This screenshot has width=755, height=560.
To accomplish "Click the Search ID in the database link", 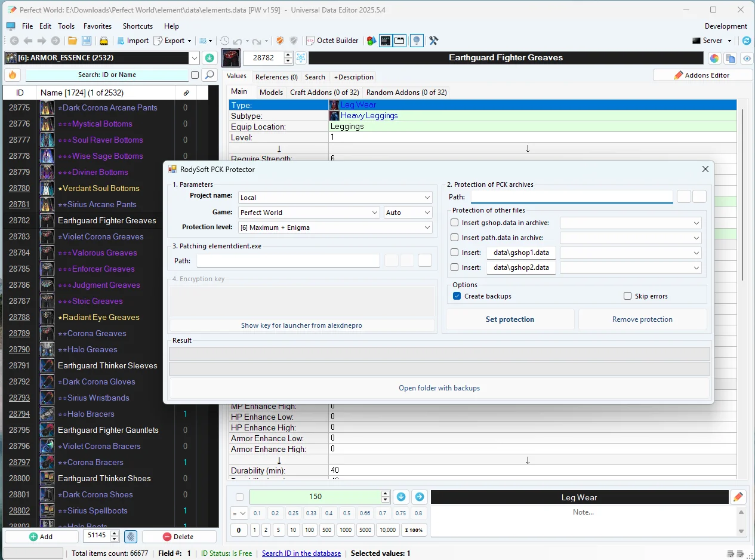I will click(x=301, y=553).
